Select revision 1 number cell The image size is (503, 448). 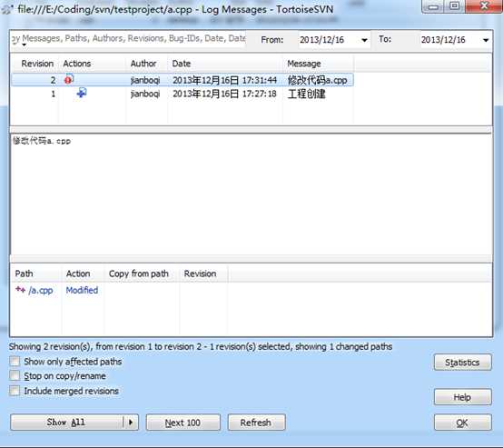tap(54, 94)
